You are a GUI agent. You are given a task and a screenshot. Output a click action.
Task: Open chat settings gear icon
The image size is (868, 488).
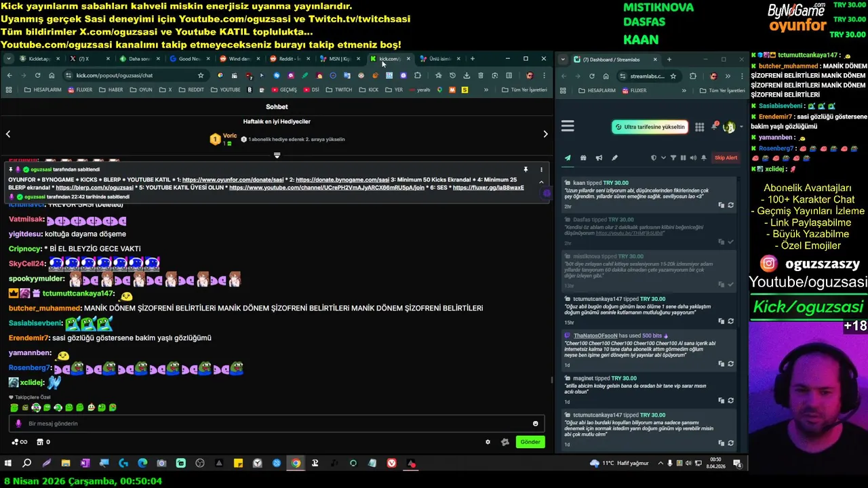(488, 442)
